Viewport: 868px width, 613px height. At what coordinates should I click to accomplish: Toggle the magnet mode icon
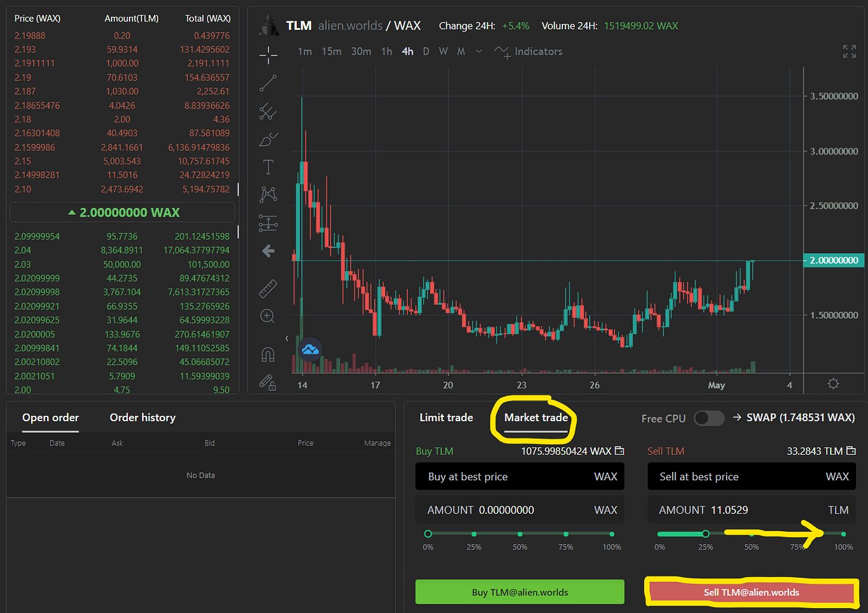click(x=268, y=354)
